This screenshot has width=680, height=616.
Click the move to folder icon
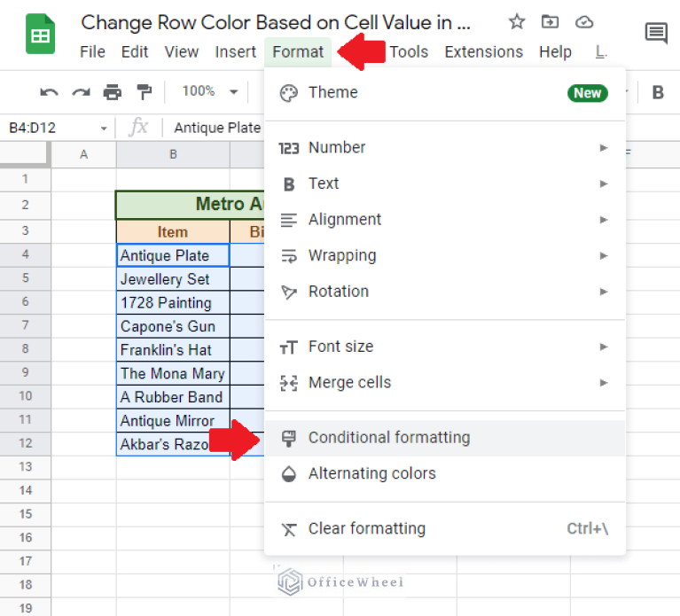coord(550,22)
